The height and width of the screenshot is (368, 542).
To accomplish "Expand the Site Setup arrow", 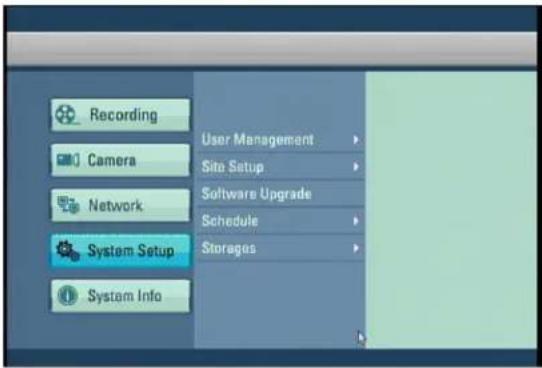I will (356, 167).
